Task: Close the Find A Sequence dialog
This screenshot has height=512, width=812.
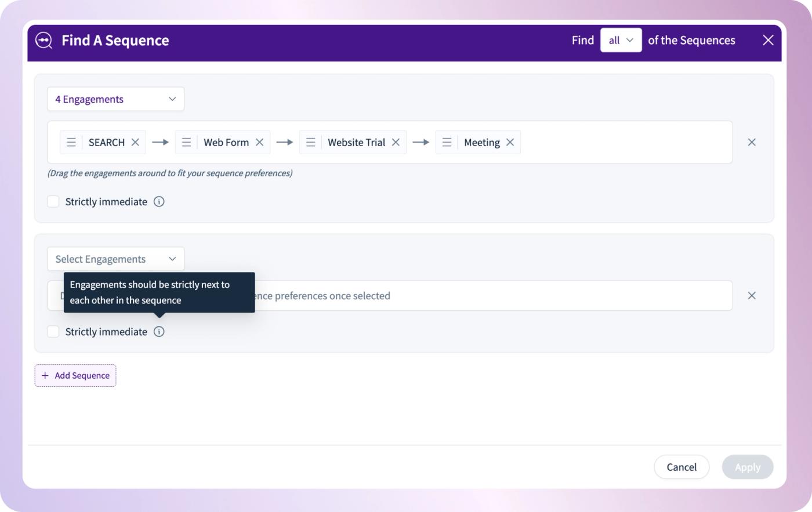Action: point(768,40)
